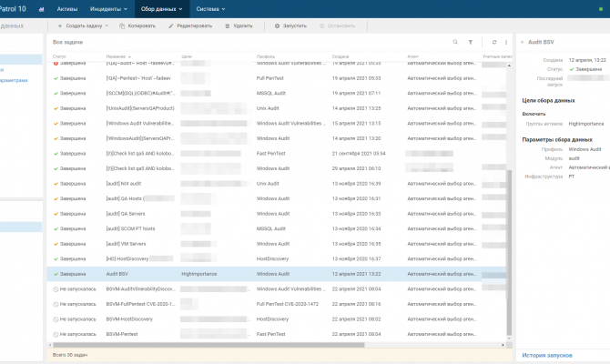Select the [audit] QA Servers task
Screen dimensions: 610x364
coord(126,214)
